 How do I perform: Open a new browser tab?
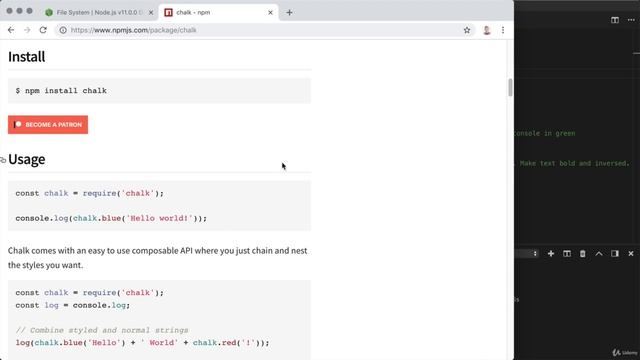(289, 13)
